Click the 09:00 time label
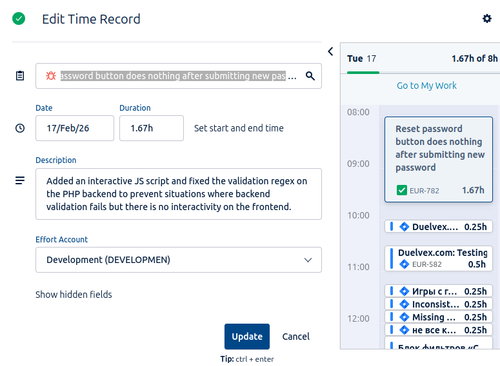The image size is (500, 366). point(358,164)
